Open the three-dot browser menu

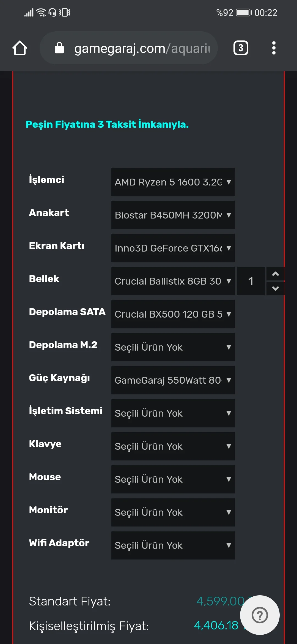274,48
